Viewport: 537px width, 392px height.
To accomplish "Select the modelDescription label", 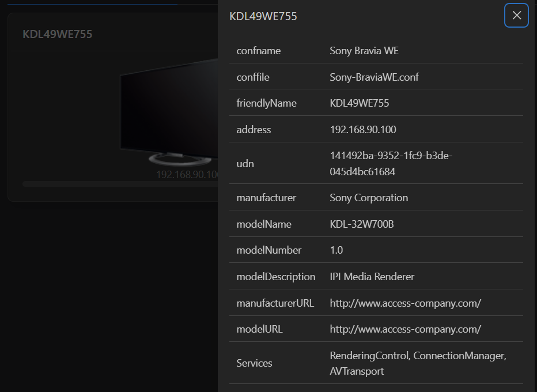I will coord(275,277).
